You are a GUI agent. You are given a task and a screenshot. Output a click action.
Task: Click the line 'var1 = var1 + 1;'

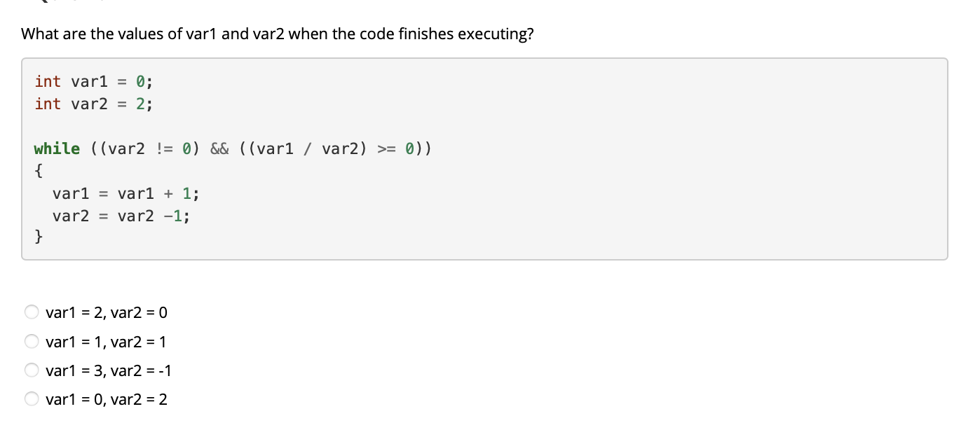125,193
